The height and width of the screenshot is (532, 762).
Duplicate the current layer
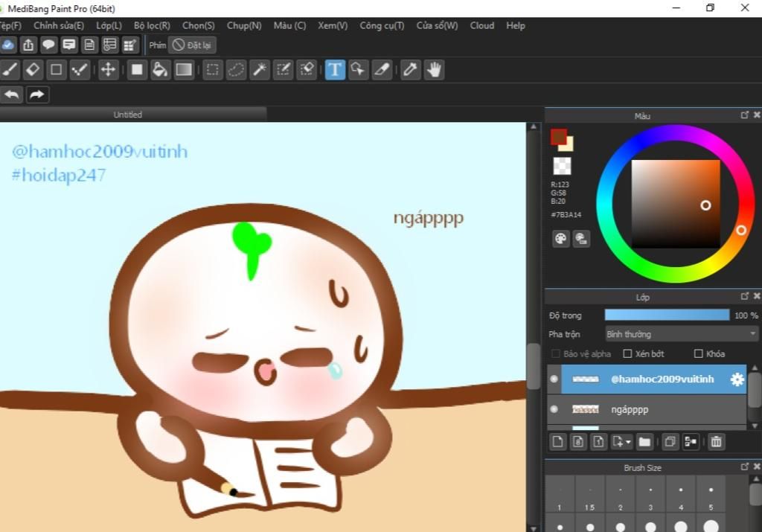670,442
